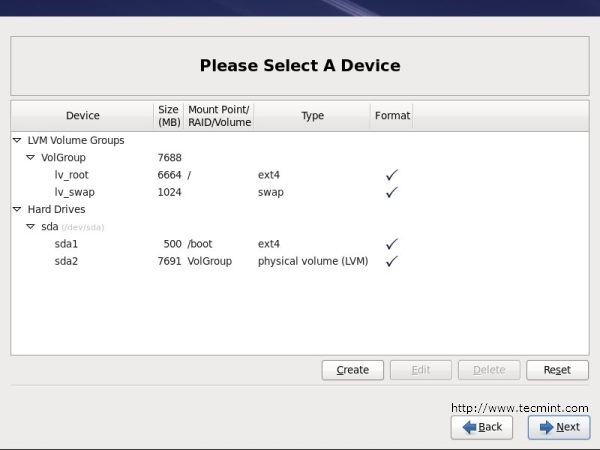Collapse the sda drive expander triangle
The height and width of the screenshot is (450, 600).
point(30,227)
